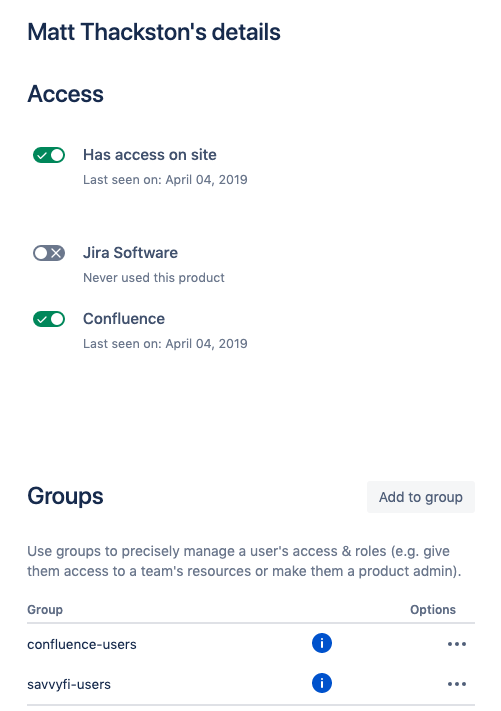Disable the Has access on site toggle
This screenshot has width=501, height=711.
point(49,155)
